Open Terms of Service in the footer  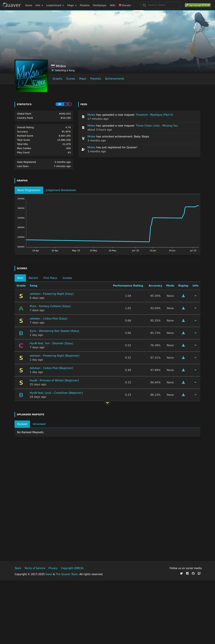coord(35,568)
